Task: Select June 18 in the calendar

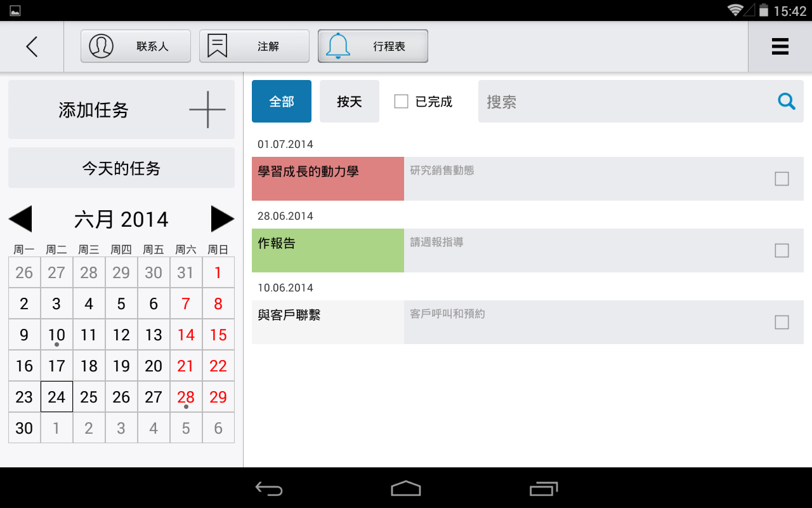Action: 89,366
